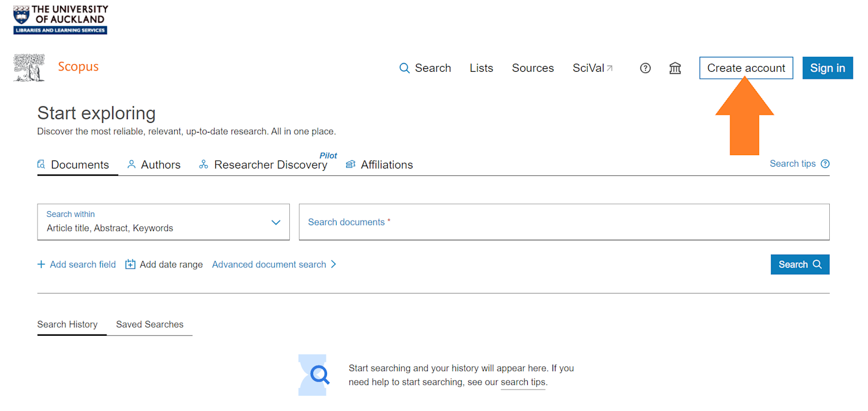Select the Documents search tab icon
The height and width of the screenshot is (411, 868).
click(41, 164)
